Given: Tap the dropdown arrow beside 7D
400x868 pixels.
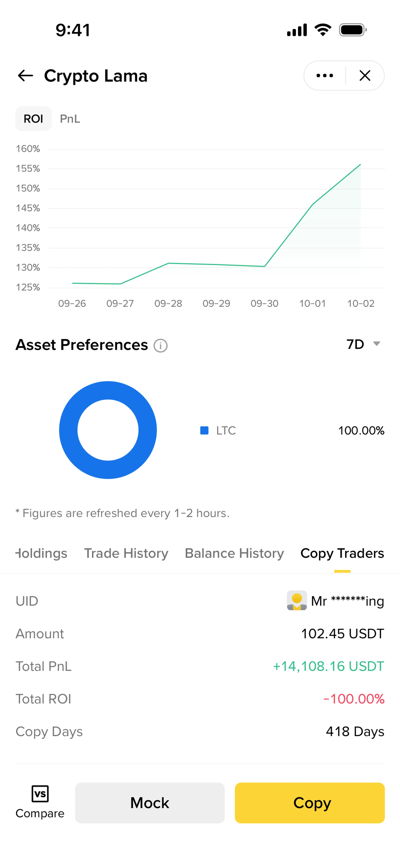Looking at the screenshot, I should [x=376, y=344].
